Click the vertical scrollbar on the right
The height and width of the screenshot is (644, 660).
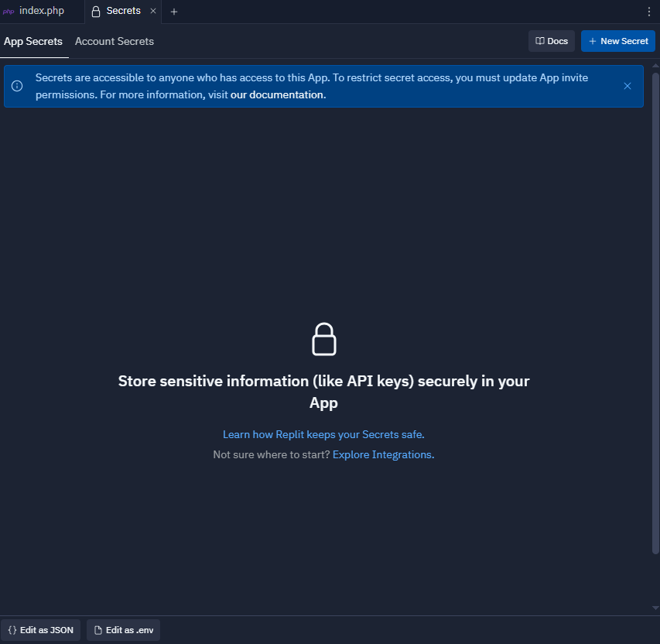655,313
